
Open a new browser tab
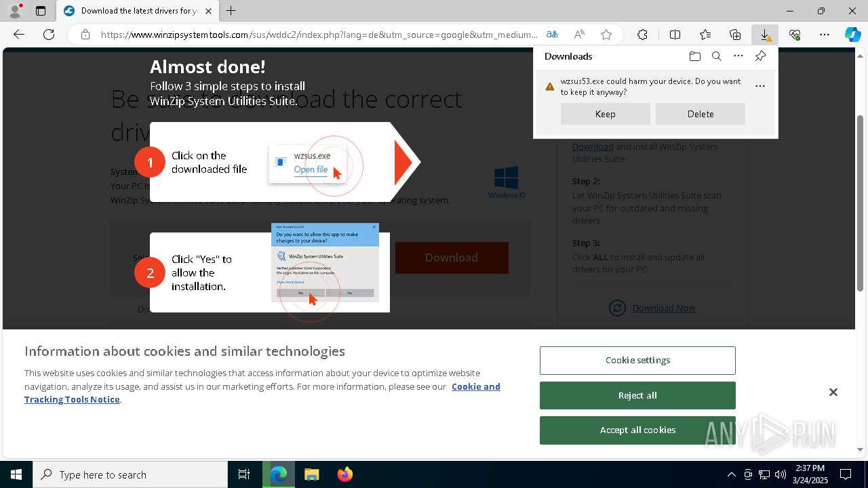231,11
